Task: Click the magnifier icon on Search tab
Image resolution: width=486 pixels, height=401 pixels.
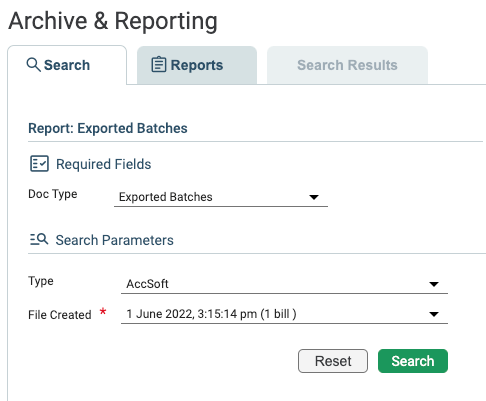Action: click(x=34, y=65)
